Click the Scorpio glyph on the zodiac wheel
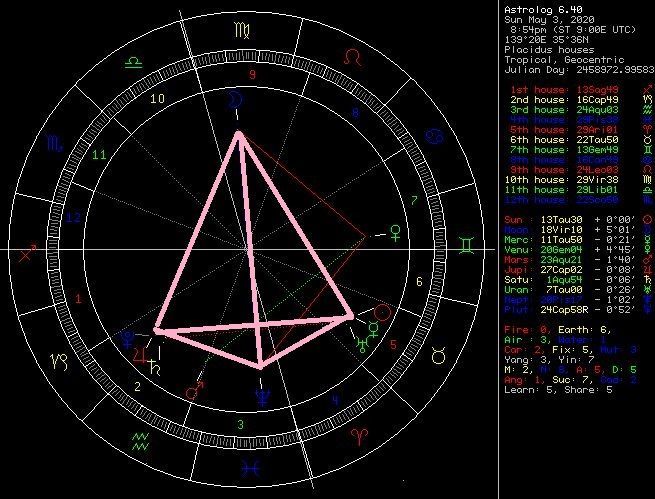 [55, 143]
